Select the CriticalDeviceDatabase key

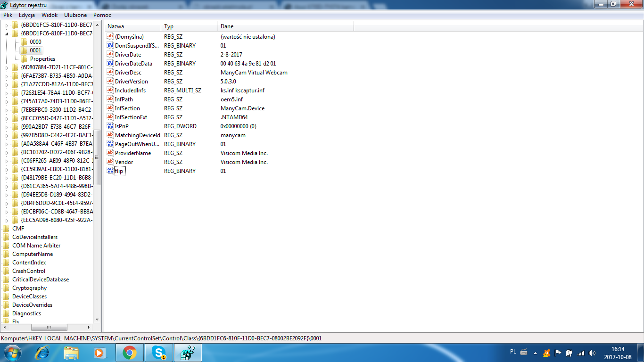point(41,280)
